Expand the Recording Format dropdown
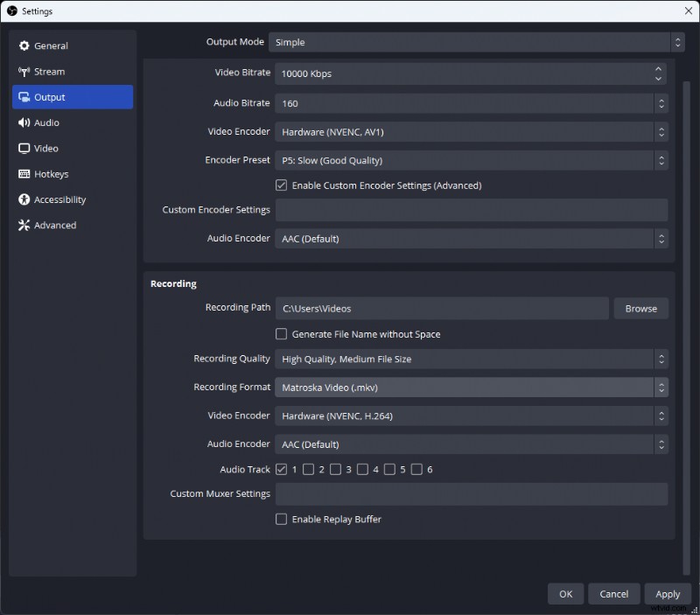 pyautogui.click(x=472, y=387)
